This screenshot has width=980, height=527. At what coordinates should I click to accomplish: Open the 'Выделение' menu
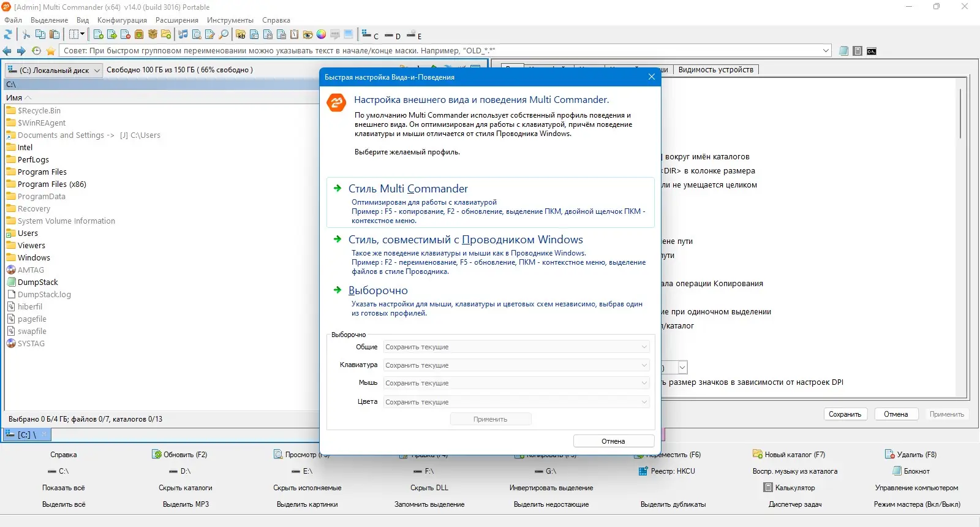coord(50,20)
